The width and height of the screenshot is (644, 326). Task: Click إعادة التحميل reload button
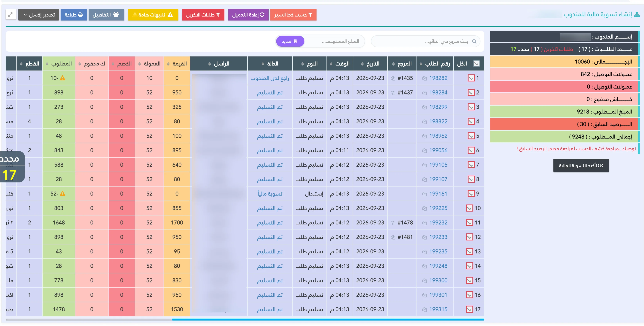click(248, 15)
